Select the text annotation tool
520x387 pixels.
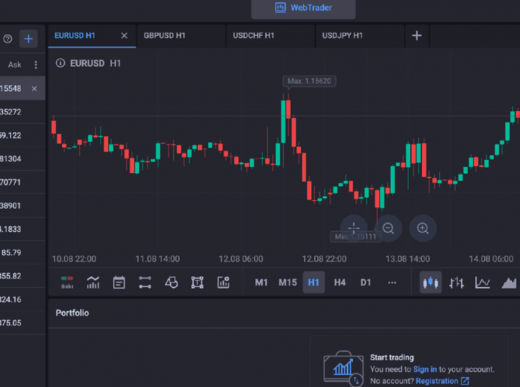point(197,283)
